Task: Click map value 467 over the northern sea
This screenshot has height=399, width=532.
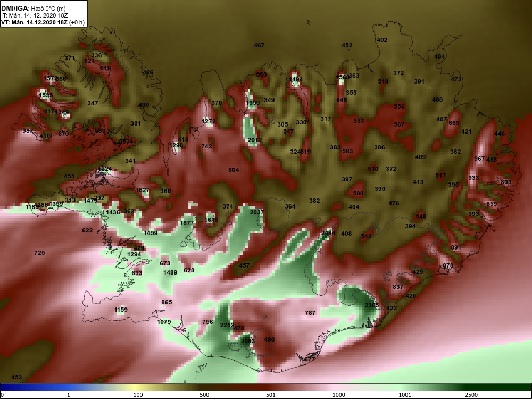Action: (x=259, y=45)
